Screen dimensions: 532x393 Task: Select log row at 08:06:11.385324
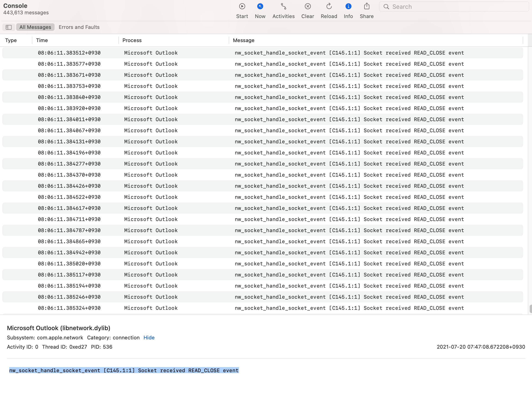[262, 308]
